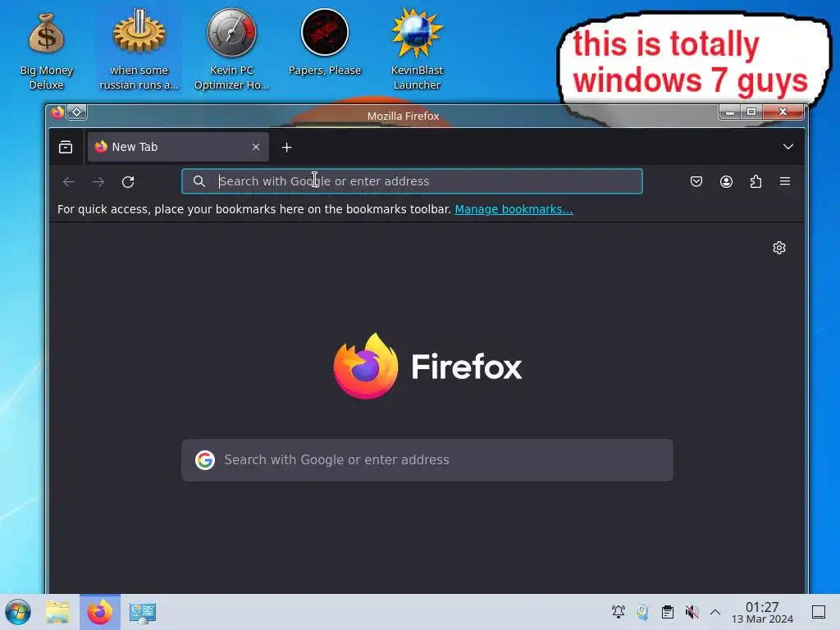The width and height of the screenshot is (840, 630).
Task: Click show desktop button on taskbar
Action: 819,611
